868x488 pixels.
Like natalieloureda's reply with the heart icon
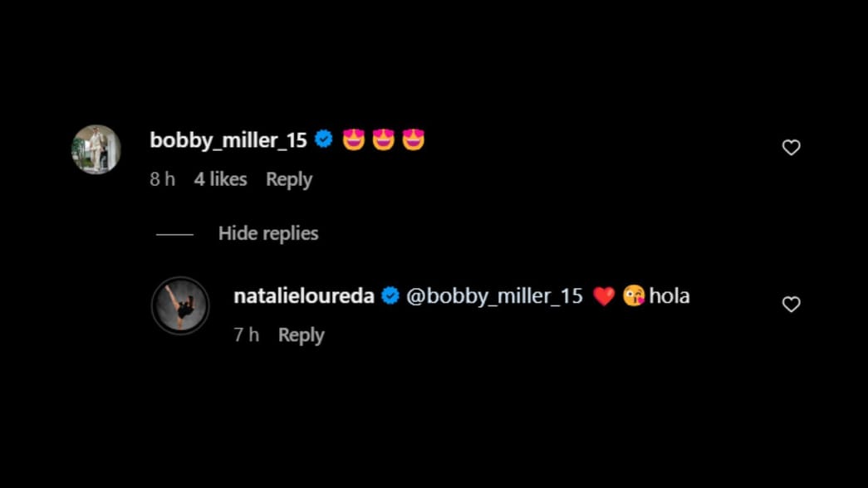791,304
